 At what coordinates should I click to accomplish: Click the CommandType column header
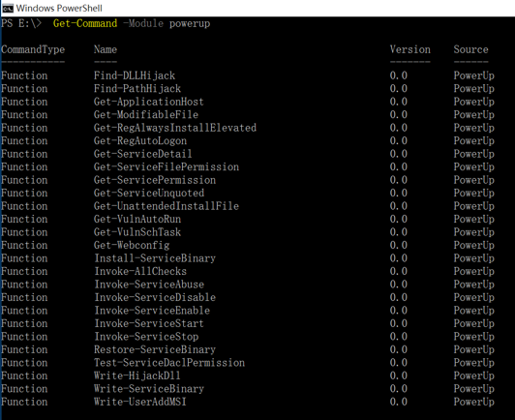[33, 49]
